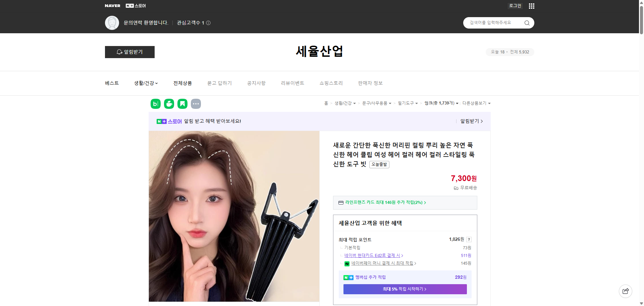The height and width of the screenshot is (306, 644).
Task: Share product to Naver Cafe
Action: 169,104
